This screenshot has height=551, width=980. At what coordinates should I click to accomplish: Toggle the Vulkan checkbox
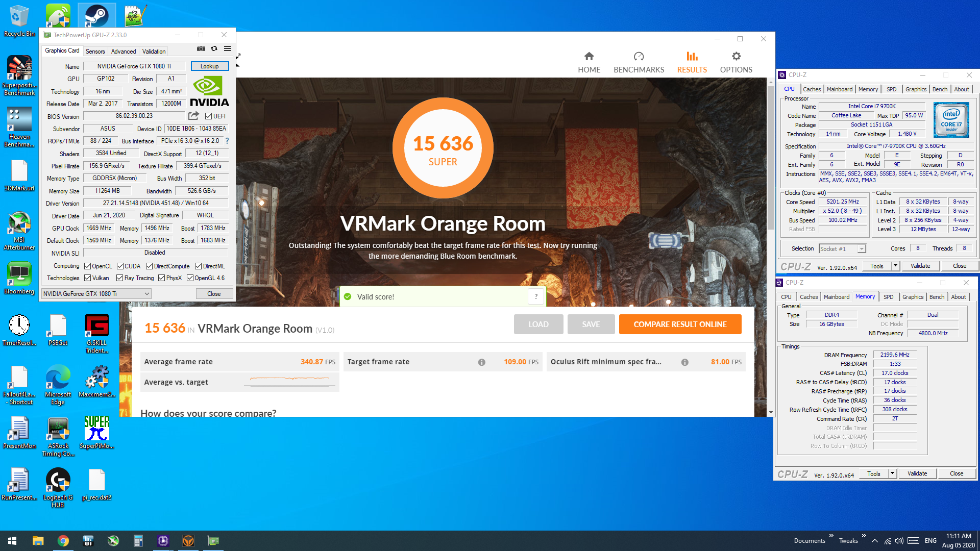[87, 278]
